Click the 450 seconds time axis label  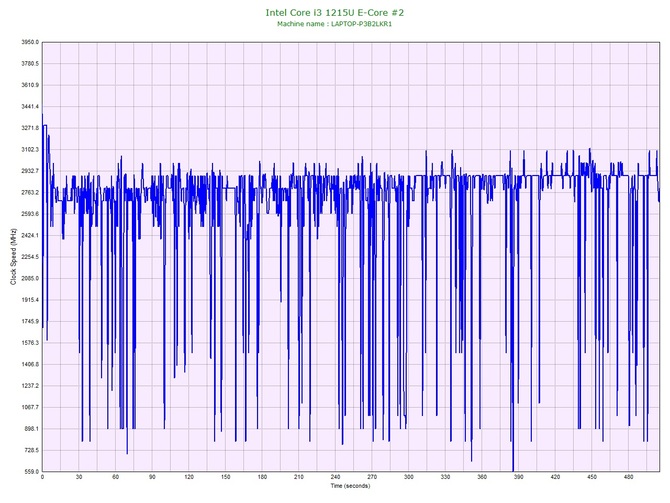point(592,477)
